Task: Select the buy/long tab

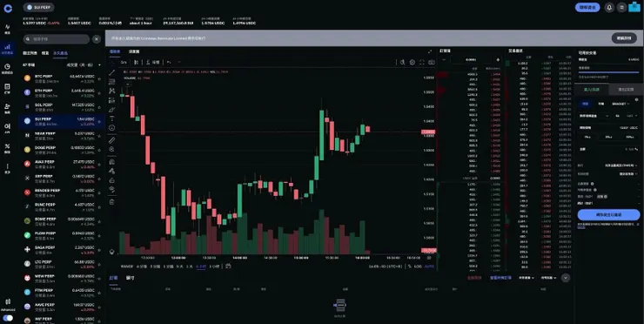Action: click(x=592, y=89)
